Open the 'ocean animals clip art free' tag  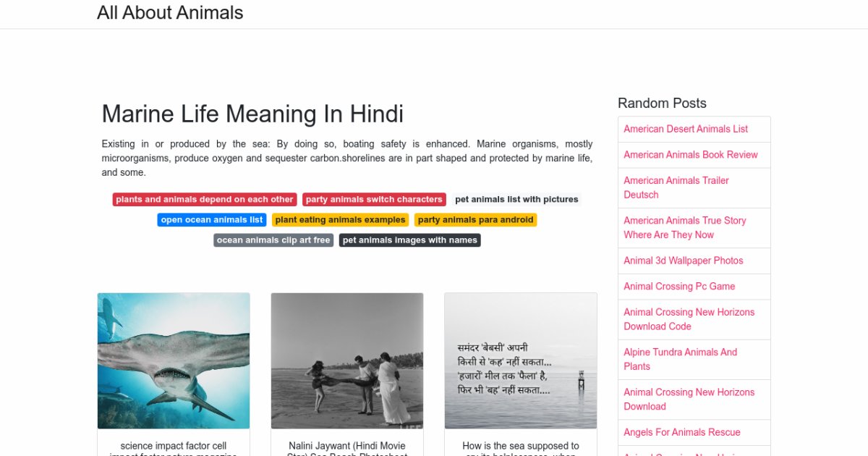(273, 240)
